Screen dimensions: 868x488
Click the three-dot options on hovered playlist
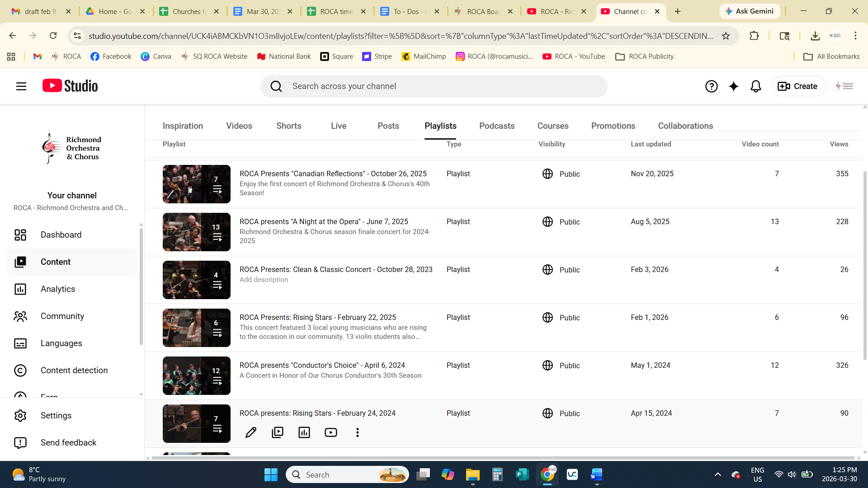tap(357, 432)
